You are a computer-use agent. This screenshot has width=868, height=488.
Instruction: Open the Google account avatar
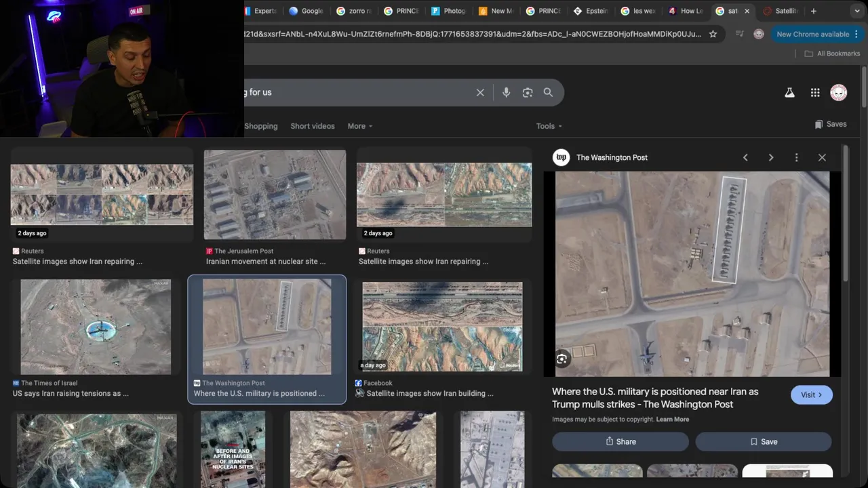(x=839, y=93)
